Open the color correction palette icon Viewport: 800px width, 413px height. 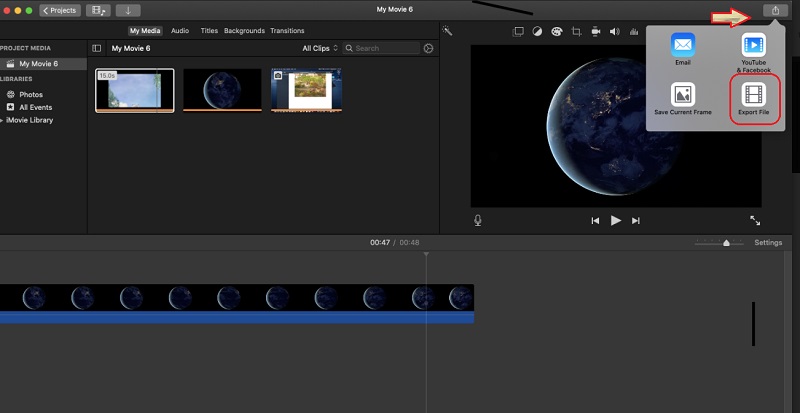pos(557,32)
